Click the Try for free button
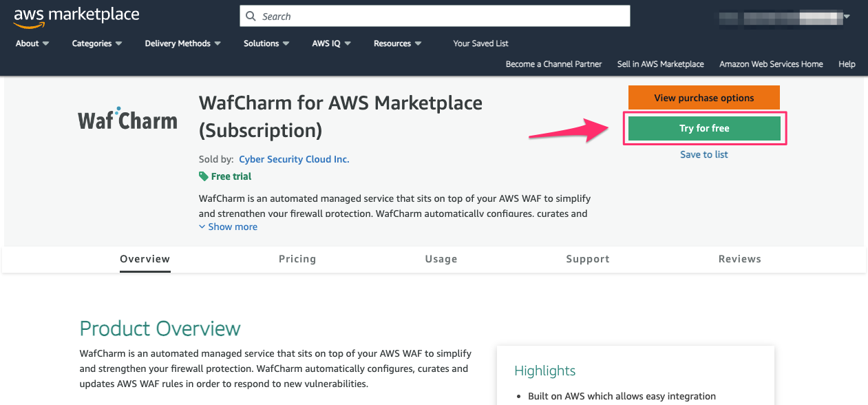 click(704, 128)
